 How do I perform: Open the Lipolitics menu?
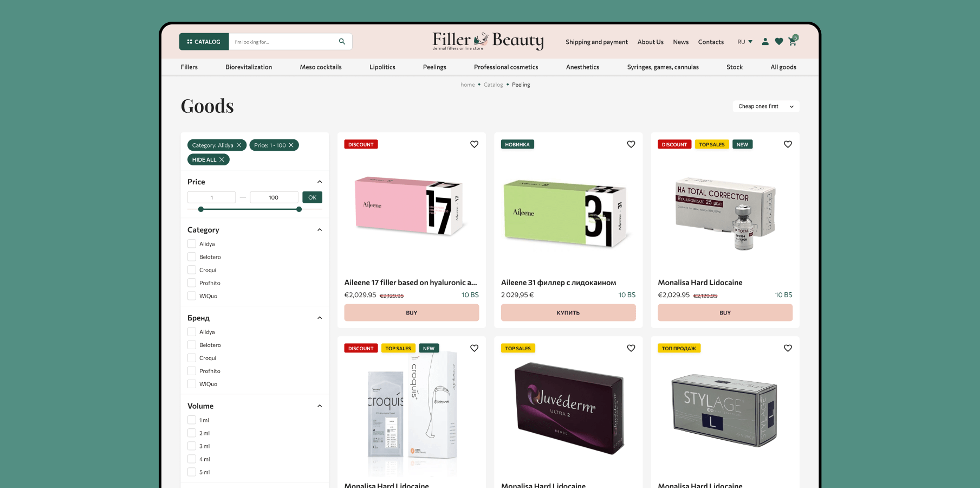382,67
